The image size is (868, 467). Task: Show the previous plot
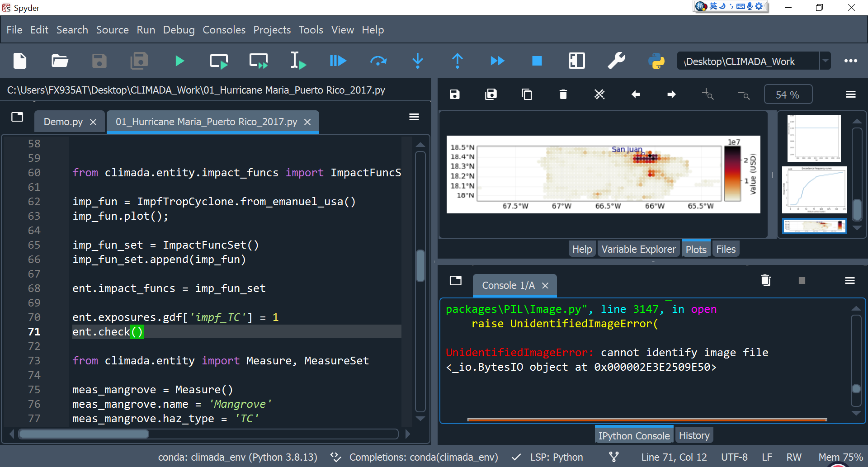636,94
